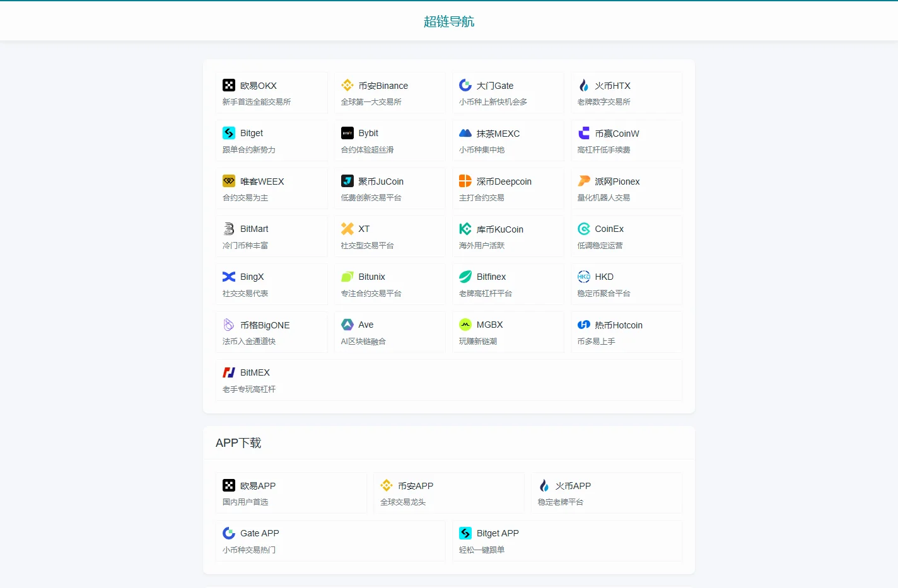Open the Bitfinex title link
Screen dimensions: 898x588
click(491, 277)
